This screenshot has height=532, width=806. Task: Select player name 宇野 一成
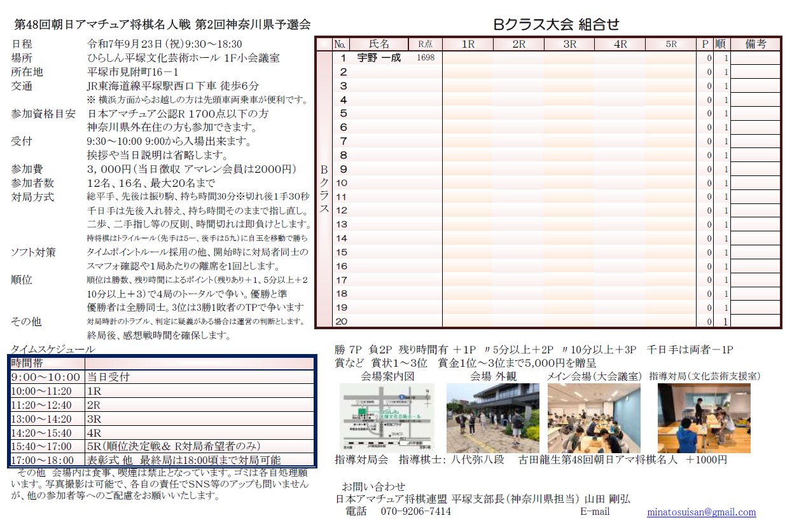pos(379,58)
